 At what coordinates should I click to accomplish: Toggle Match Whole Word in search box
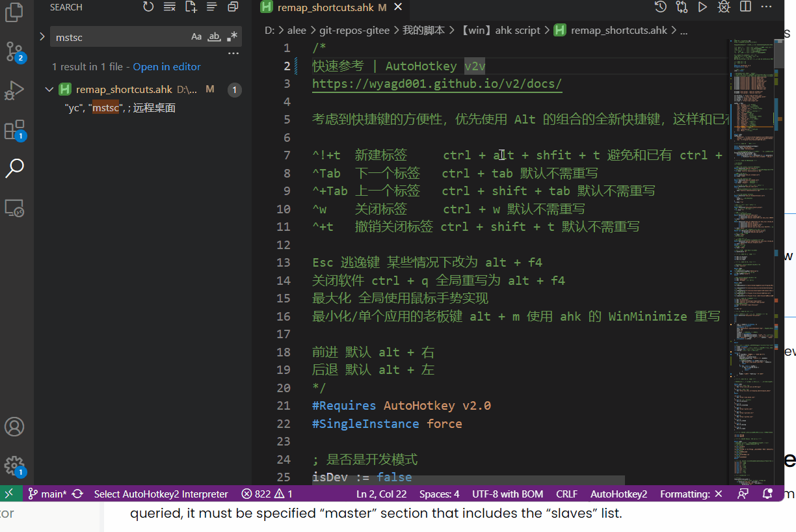point(214,37)
